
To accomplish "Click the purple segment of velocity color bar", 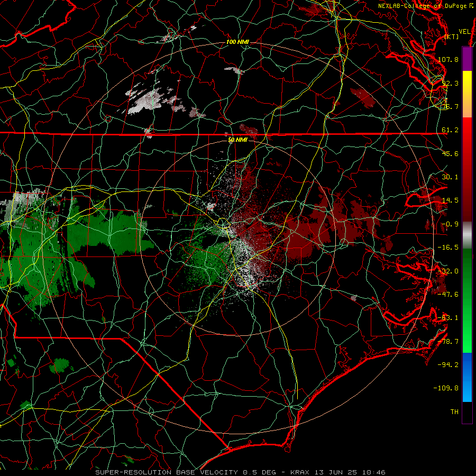I will pyautogui.click(x=467, y=59).
